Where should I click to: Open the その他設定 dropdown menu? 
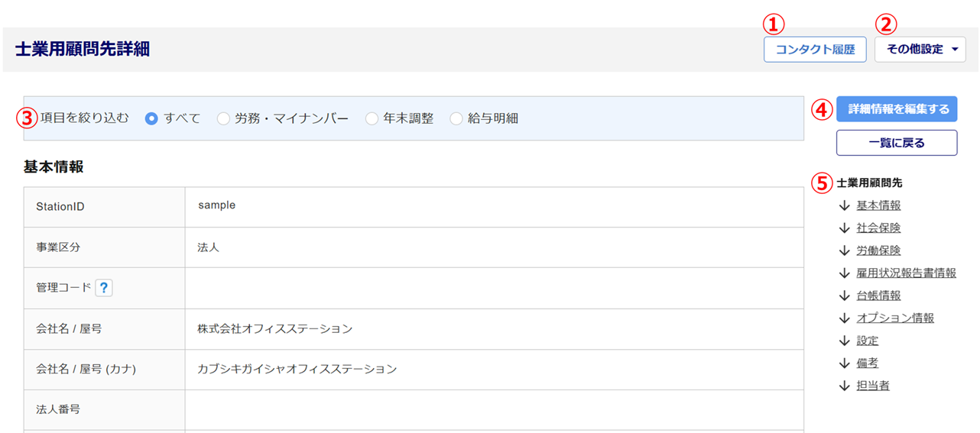pyautogui.click(x=920, y=50)
